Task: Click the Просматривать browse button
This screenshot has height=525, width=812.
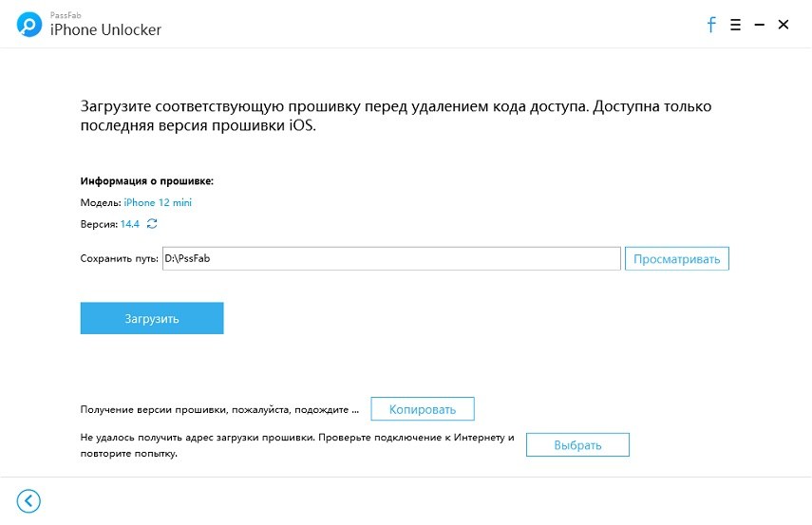Action: [677, 258]
